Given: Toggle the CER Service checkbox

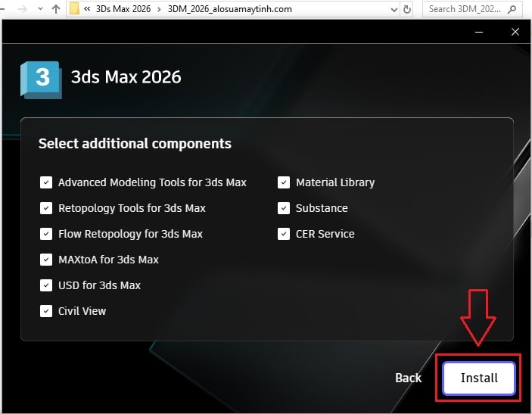Looking at the screenshot, I should [x=284, y=234].
